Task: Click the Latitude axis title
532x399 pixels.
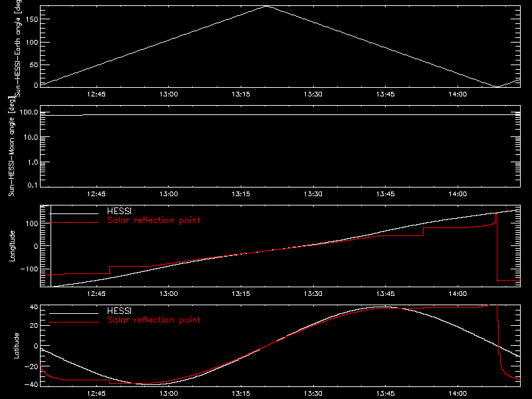Action: coord(16,346)
